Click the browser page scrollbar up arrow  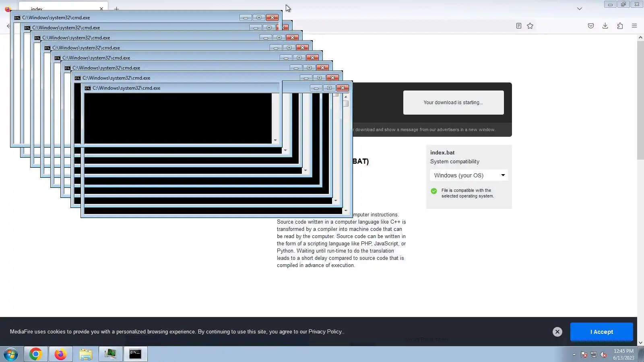tap(640, 37)
